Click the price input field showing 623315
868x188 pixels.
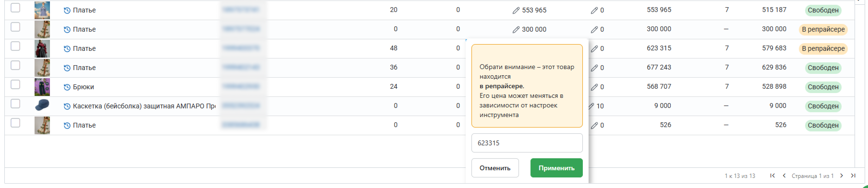tap(527, 143)
